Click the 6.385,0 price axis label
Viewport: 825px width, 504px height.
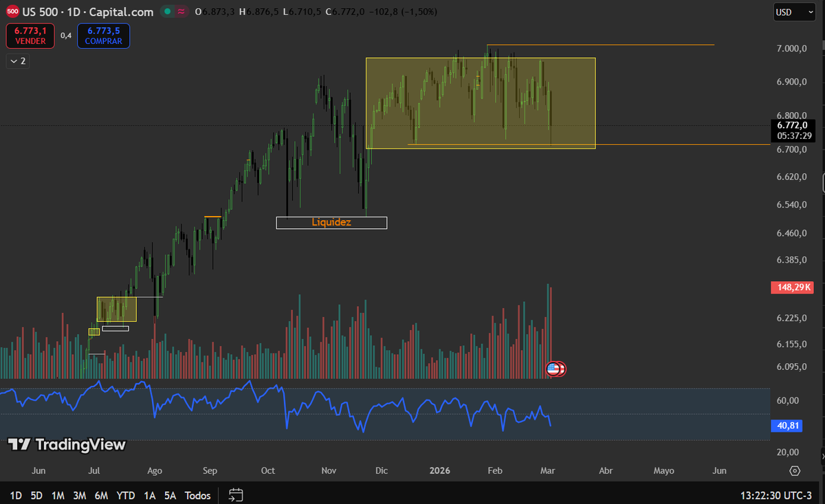(x=791, y=260)
